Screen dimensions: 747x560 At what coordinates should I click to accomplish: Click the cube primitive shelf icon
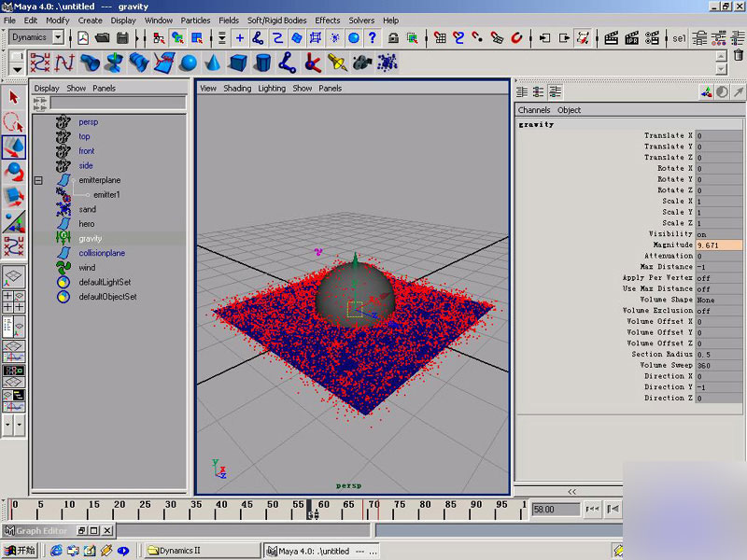[x=238, y=63]
